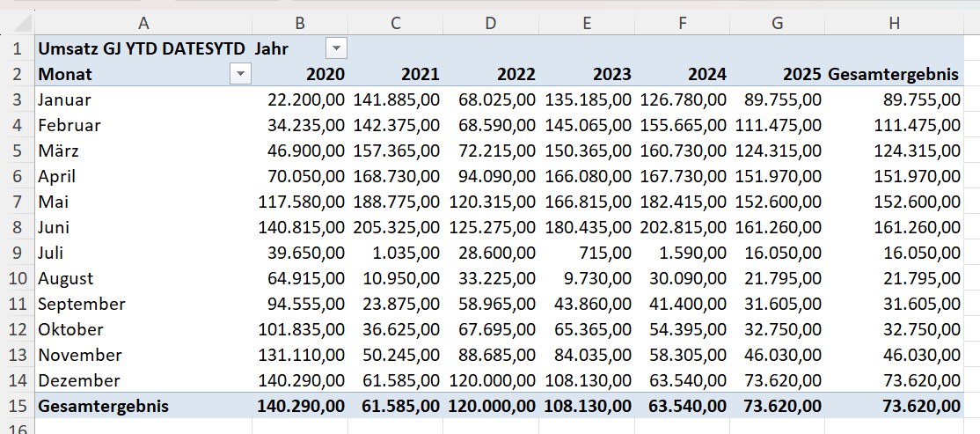This screenshot has height=434, width=980.
Task: Select row 15 header
Action: pos(17,406)
